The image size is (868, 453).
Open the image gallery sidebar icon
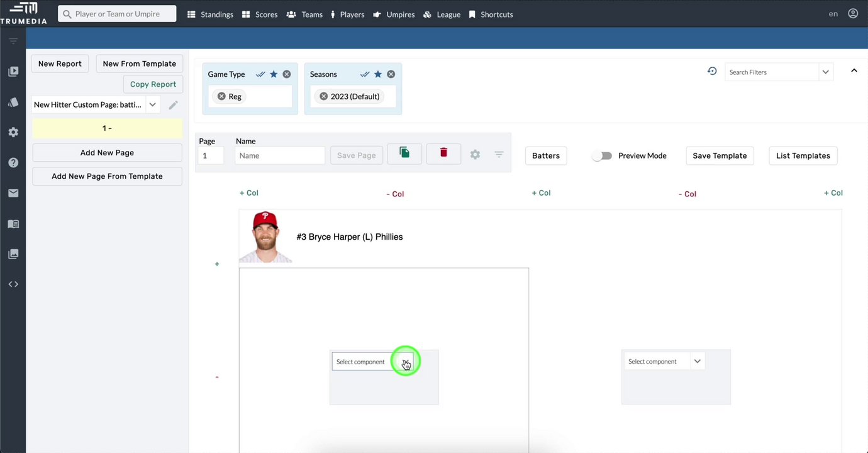point(13,254)
